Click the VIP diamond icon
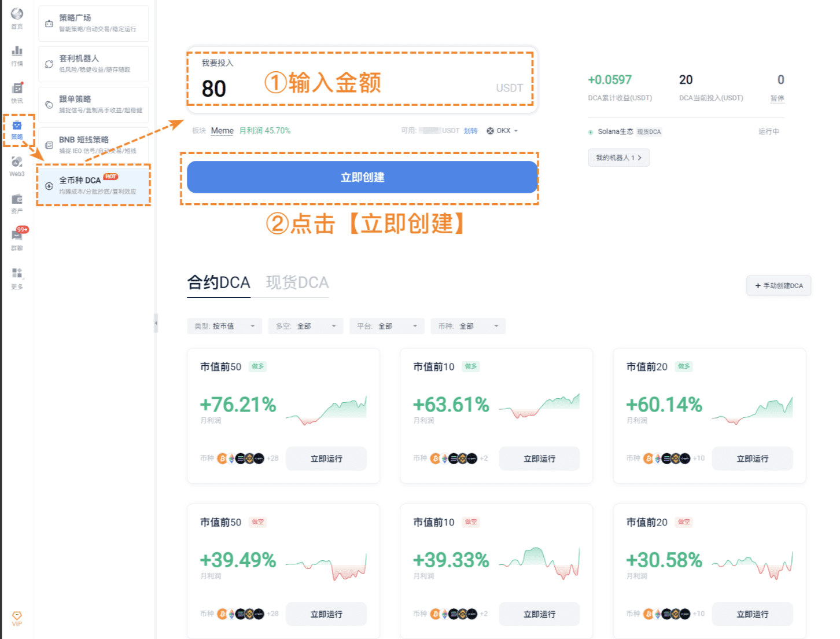The height and width of the screenshot is (639, 840). pos(17,615)
